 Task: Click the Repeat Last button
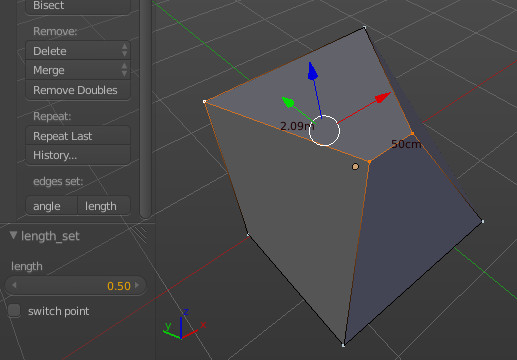(78, 136)
